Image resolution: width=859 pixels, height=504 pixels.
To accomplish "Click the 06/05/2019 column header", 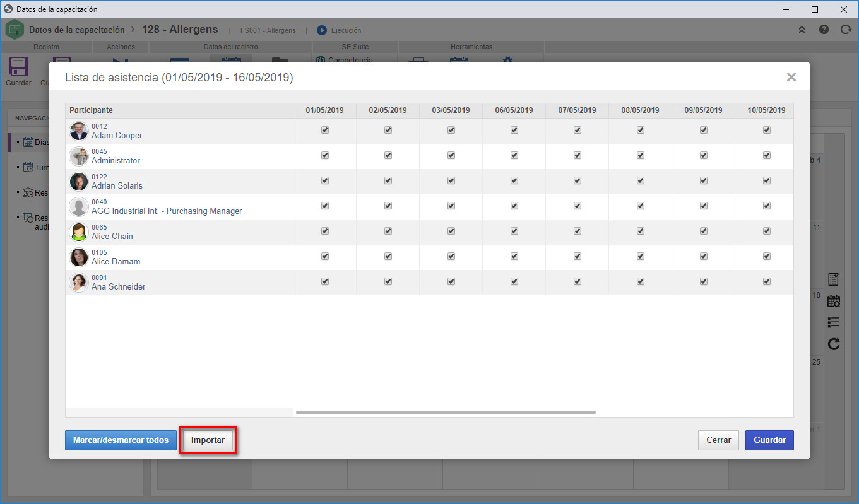I will coord(514,110).
